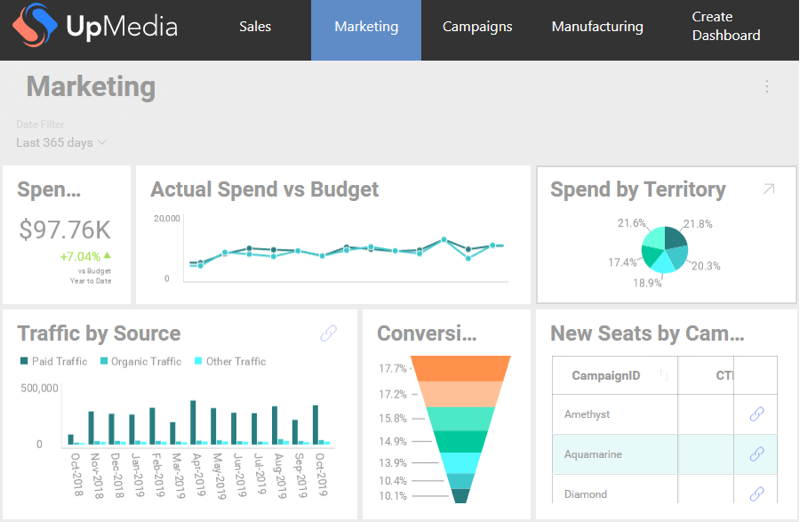This screenshot has width=800, height=522.
Task: Open the Sales dashboard tab
Action: (x=255, y=27)
